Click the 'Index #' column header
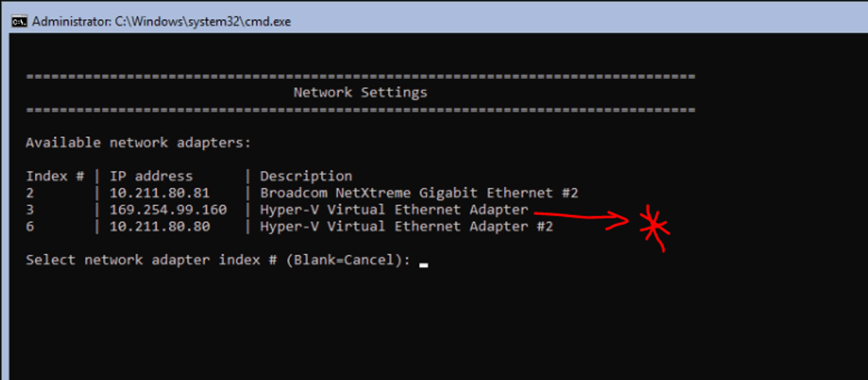Image resolution: width=868 pixels, height=380 pixels. coord(55,176)
